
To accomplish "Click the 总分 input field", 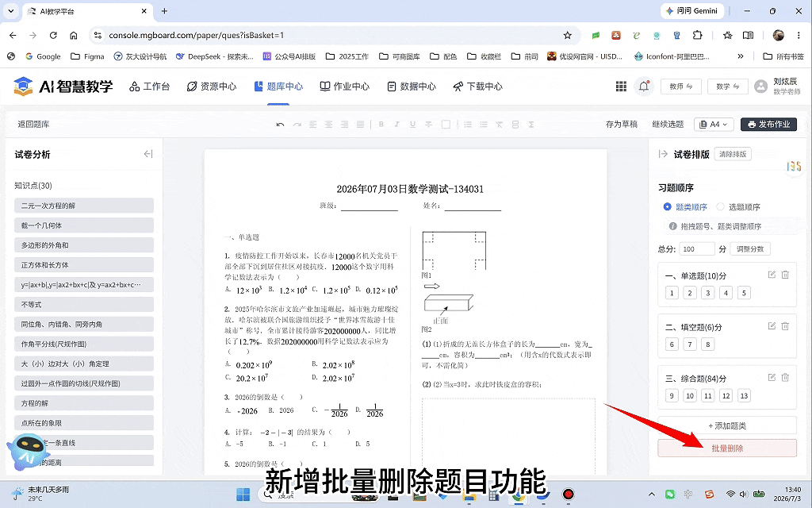I will 697,248.
